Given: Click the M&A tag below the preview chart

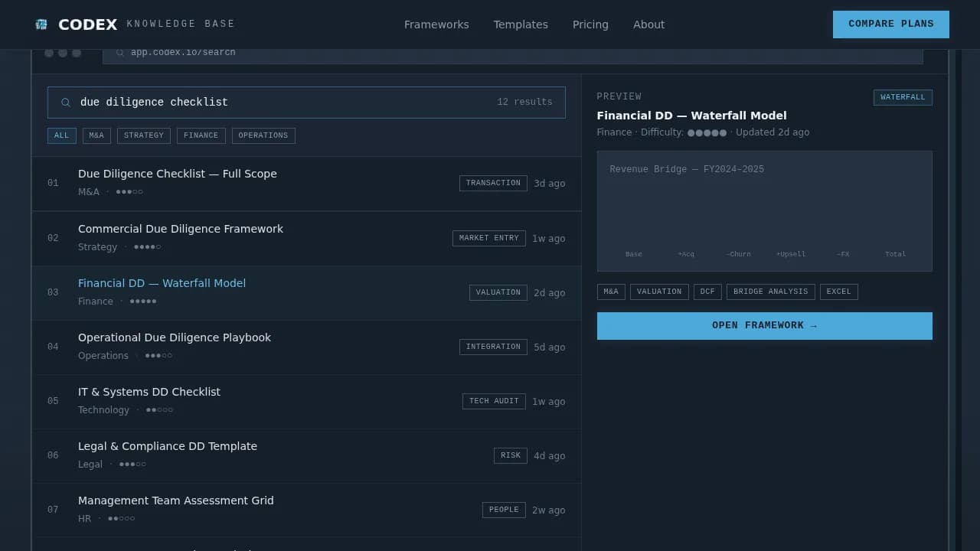Looking at the screenshot, I should click(611, 292).
